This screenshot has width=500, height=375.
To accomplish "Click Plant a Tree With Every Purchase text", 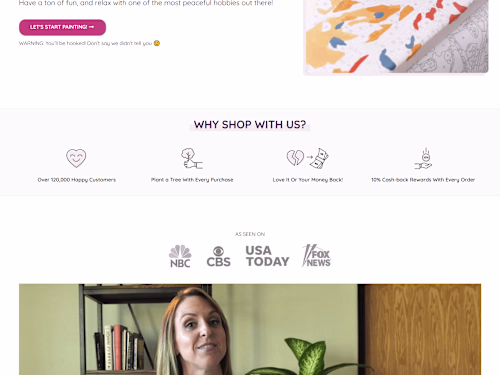I will point(192,180).
